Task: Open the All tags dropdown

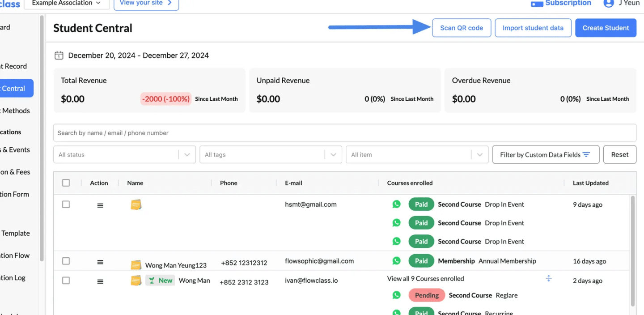Action: 271,154
